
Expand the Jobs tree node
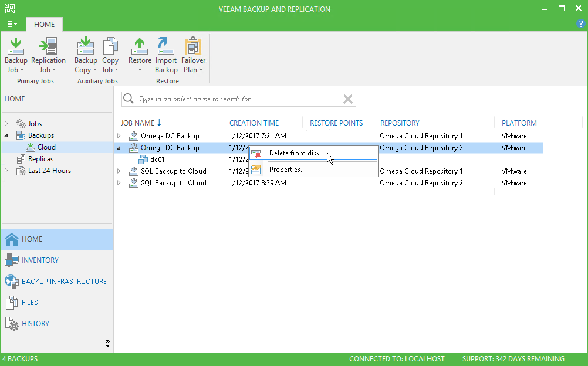click(x=6, y=123)
